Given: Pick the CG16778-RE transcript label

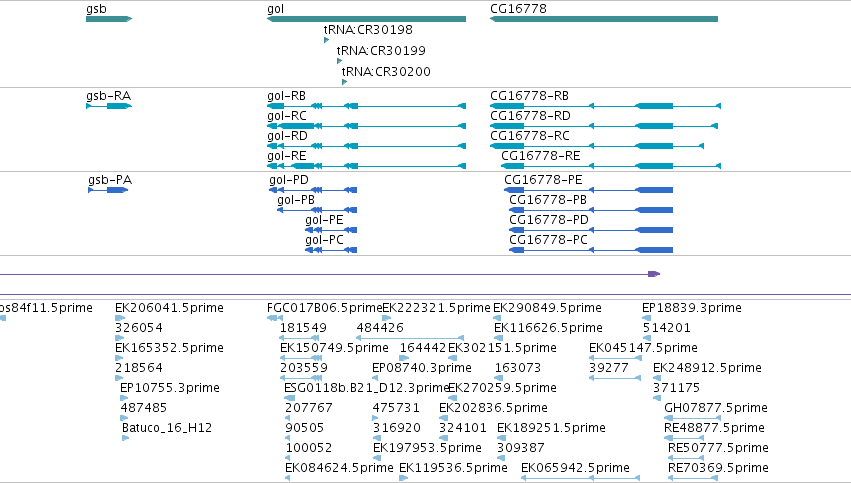Looking at the screenshot, I should pyautogui.click(x=541, y=156).
